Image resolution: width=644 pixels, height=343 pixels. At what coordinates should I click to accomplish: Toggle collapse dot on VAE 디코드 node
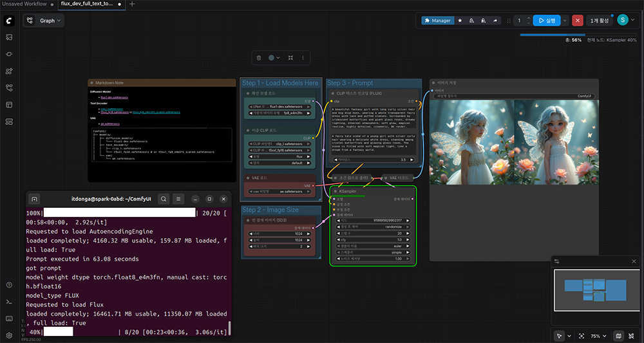(385, 178)
